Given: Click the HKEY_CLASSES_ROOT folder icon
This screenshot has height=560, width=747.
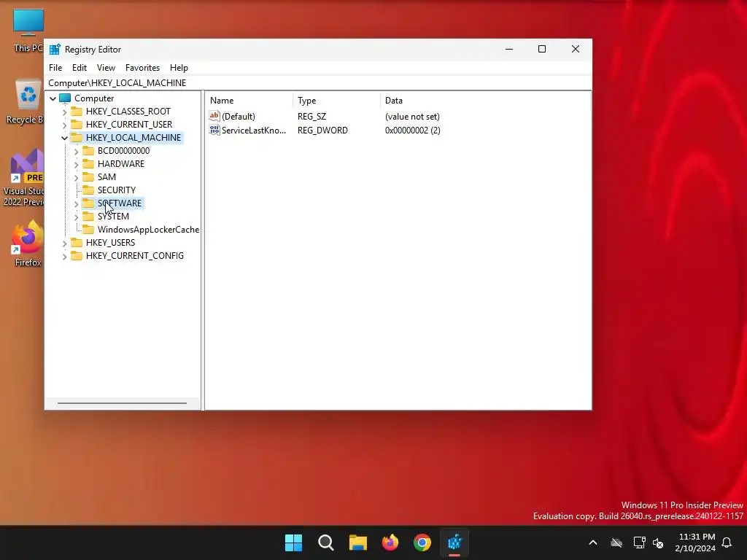Looking at the screenshot, I should [x=77, y=112].
